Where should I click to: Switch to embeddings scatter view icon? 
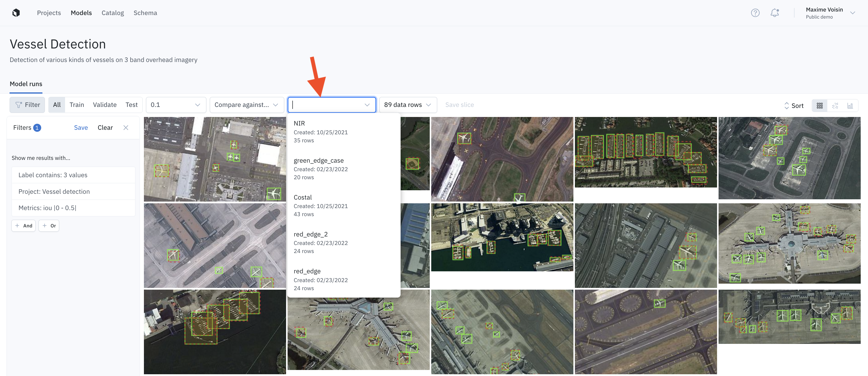coord(835,106)
